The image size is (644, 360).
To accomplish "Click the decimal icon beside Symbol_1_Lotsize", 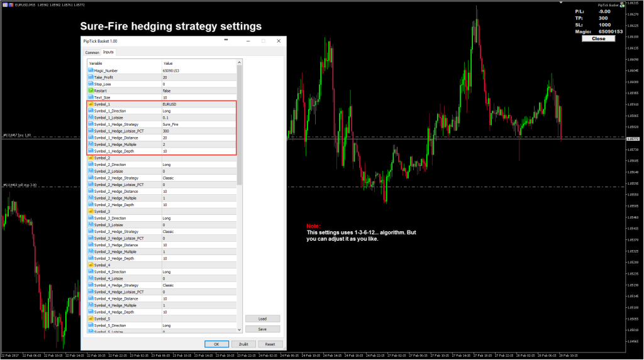I will [x=91, y=117].
